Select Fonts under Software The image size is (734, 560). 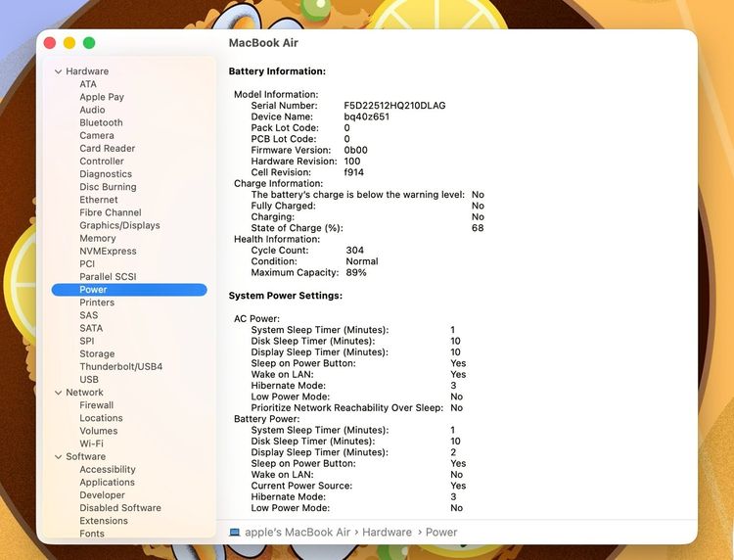click(x=92, y=534)
